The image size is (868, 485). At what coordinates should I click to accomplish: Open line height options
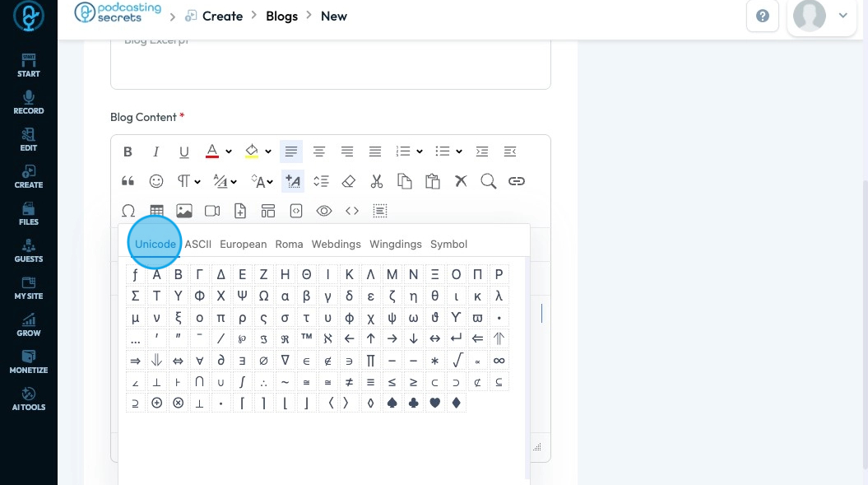click(x=321, y=181)
